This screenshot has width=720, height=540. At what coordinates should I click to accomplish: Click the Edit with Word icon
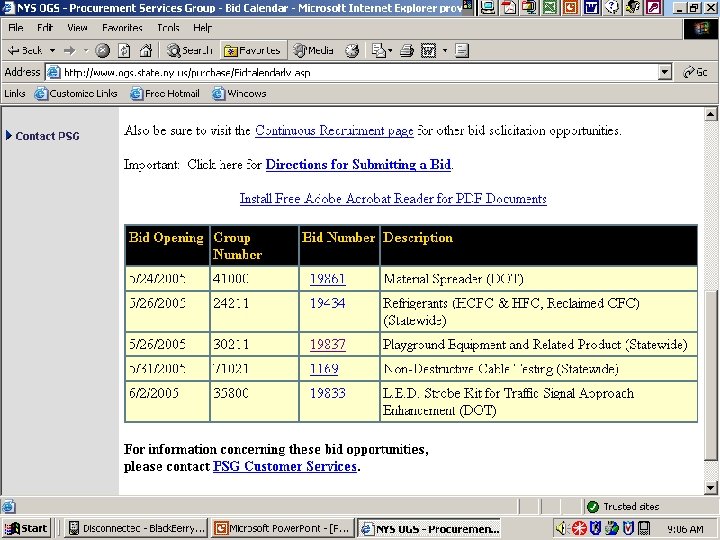(x=428, y=51)
